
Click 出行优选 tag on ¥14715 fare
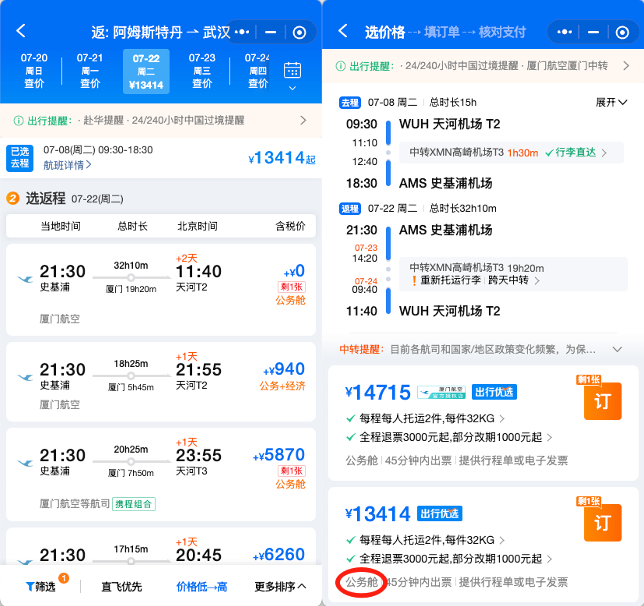tap(494, 392)
